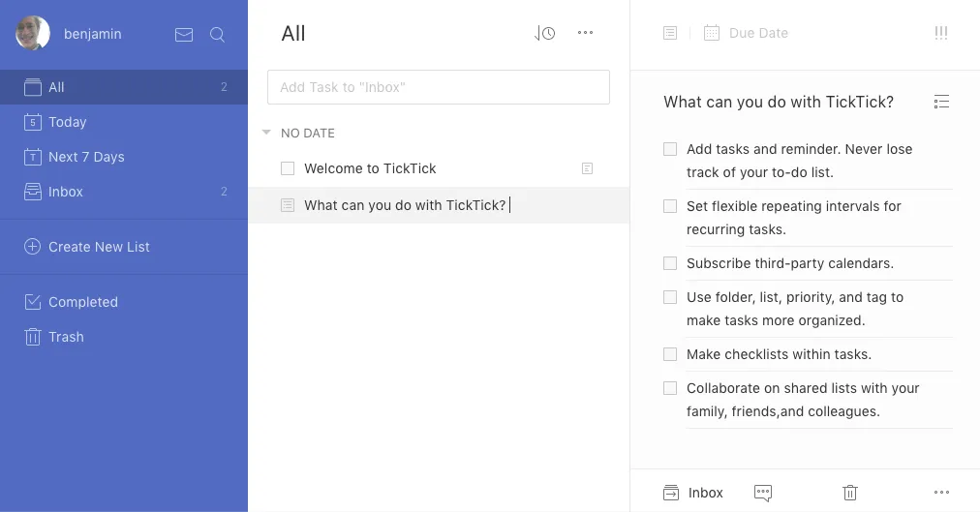Open the mail notifications icon

pos(184,34)
